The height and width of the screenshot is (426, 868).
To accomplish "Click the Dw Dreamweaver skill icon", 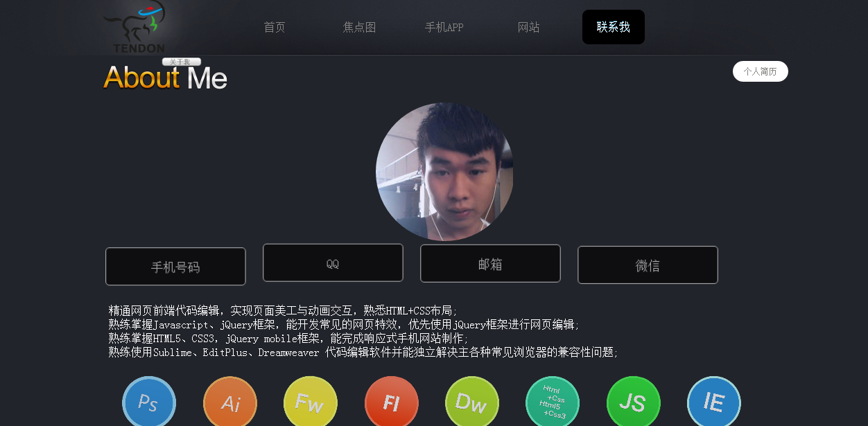I will pos(472,402).
